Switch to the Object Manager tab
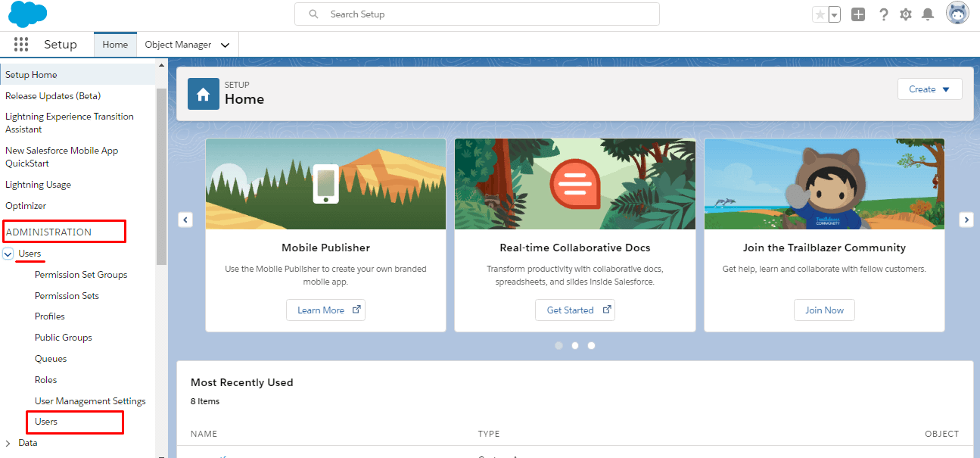980x458 pixels. pos(178,45)
